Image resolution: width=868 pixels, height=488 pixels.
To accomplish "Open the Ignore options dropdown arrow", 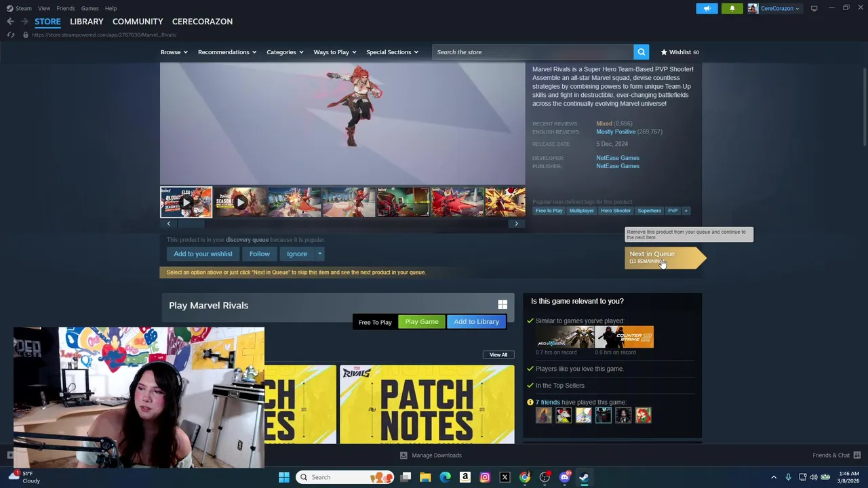I will 319,254.
